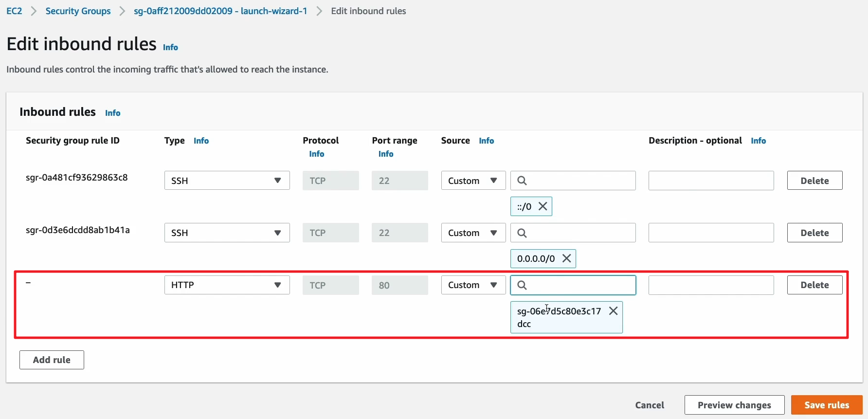The height and width of the screenshot is (419, 868).
Task: Open Source type dropdown for HTTP rule
Action: point(473,285)
